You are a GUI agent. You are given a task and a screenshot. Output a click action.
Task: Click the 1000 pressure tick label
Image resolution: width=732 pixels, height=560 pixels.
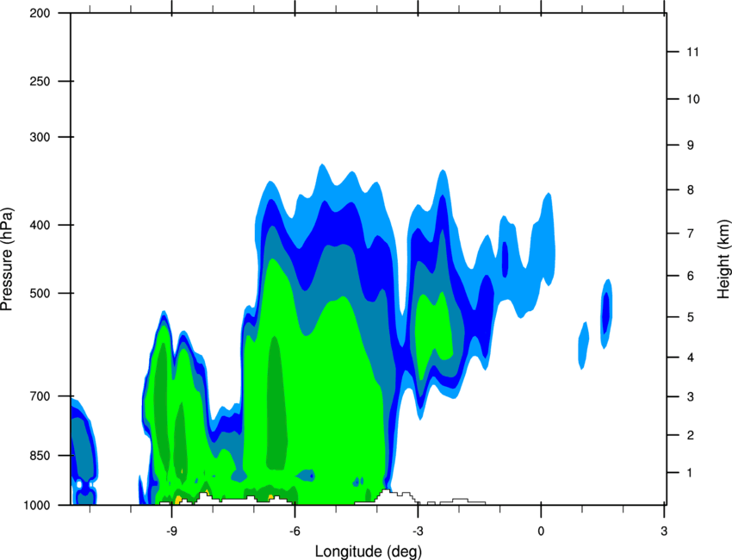click(x=37, y=506)
